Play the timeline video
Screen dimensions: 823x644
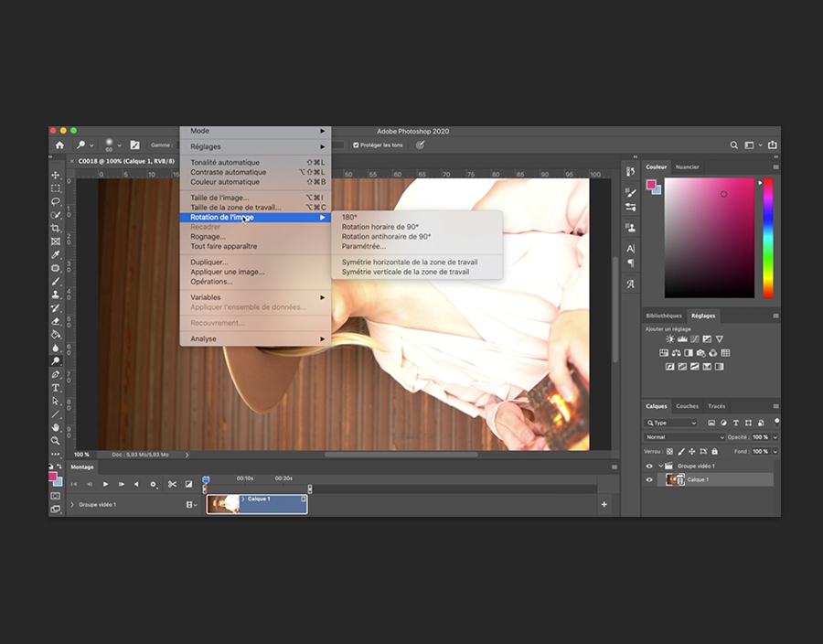[106, 484]
